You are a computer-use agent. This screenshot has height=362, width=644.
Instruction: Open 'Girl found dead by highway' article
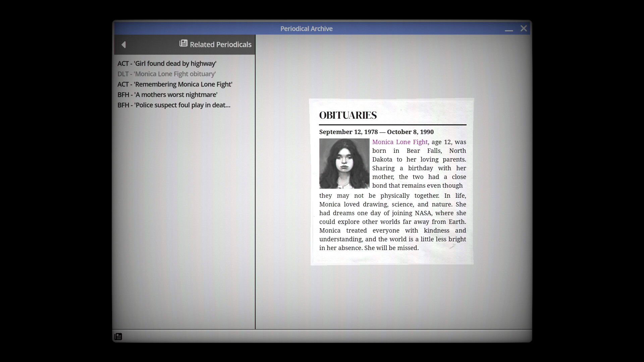click(167, 63)
